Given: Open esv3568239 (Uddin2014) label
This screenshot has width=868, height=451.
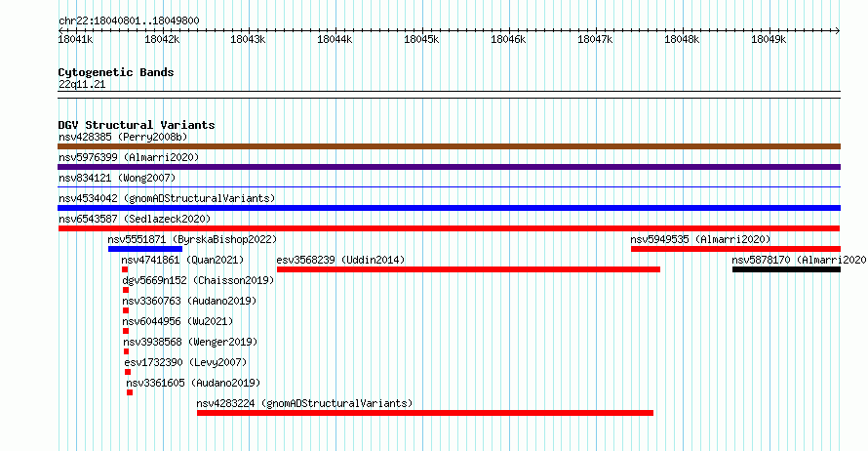Looking at the screenshot, I should [x=340, y=260].
